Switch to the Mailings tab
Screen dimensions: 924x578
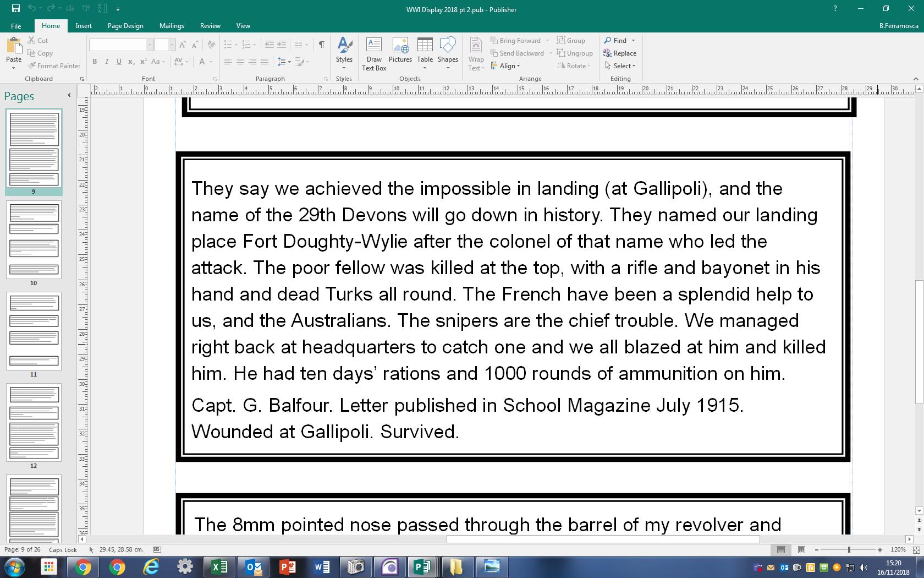(172, 26)
